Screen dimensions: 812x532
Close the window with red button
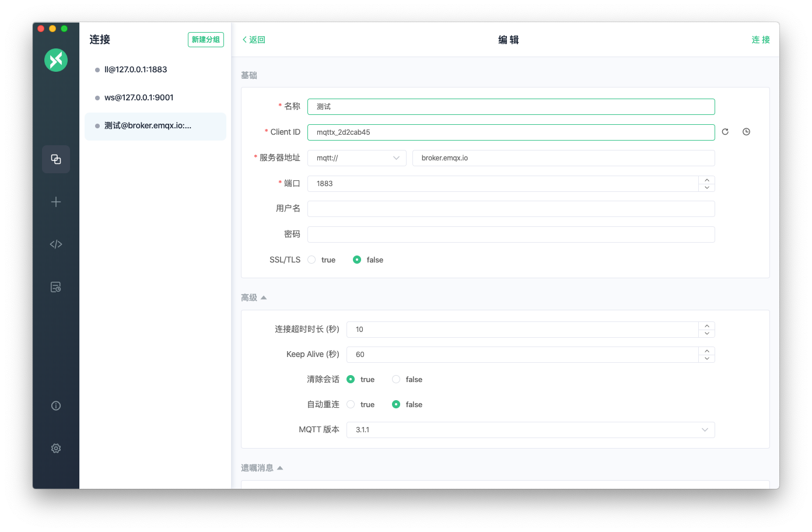pos(41,29)
